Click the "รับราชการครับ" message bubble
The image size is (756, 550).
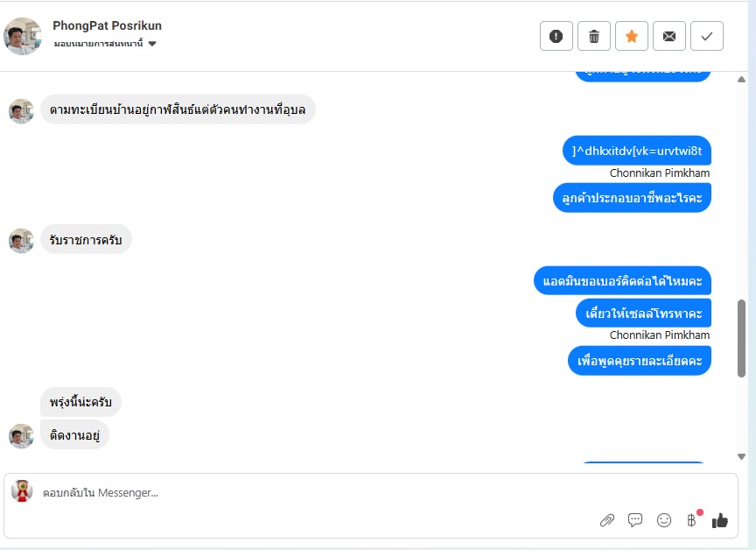click(86, 240)
